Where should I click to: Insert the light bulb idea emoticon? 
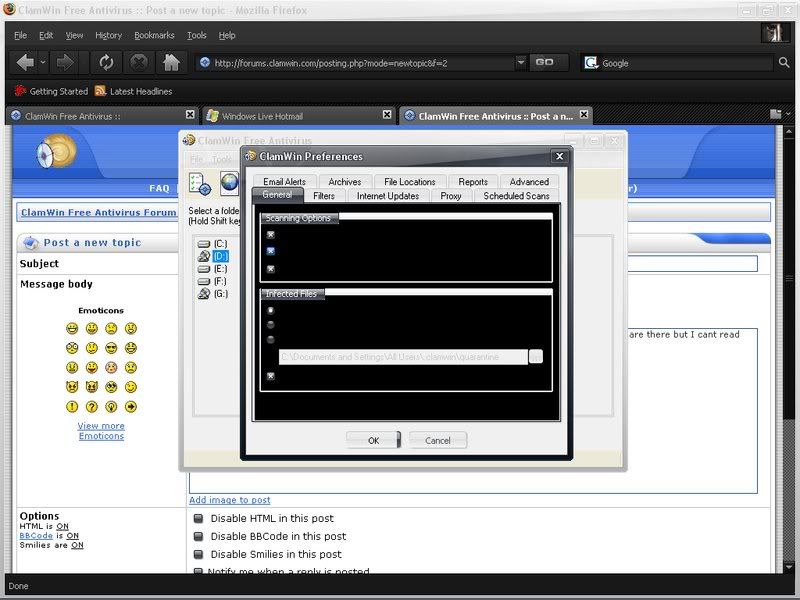[111, 407]
